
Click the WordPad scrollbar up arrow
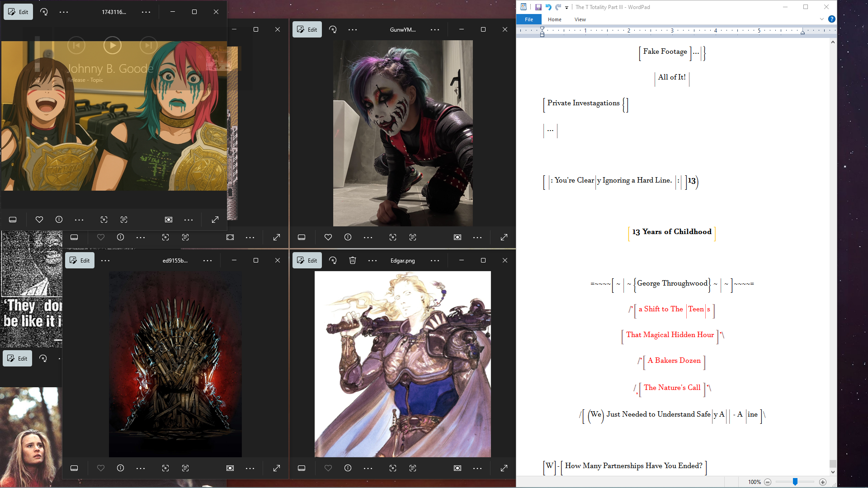click(x=833, y=42)
